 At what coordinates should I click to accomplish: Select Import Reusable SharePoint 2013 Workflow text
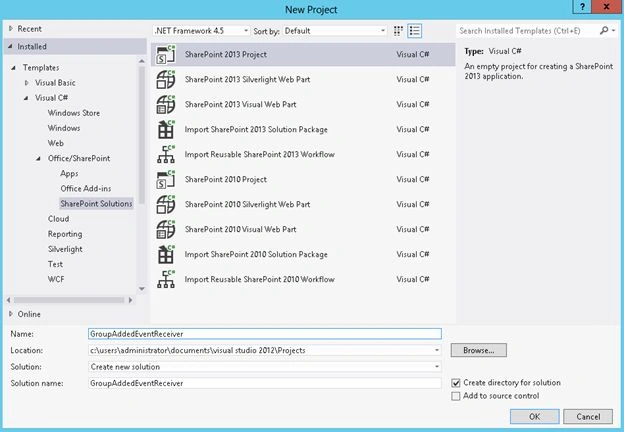pyautogui.click(x=259, y=154)
